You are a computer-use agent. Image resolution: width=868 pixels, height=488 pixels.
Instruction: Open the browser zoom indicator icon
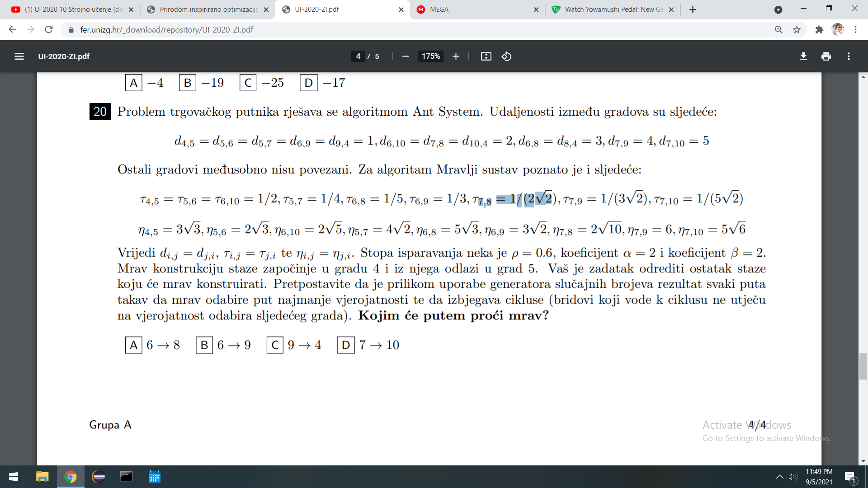coord(778,29)
